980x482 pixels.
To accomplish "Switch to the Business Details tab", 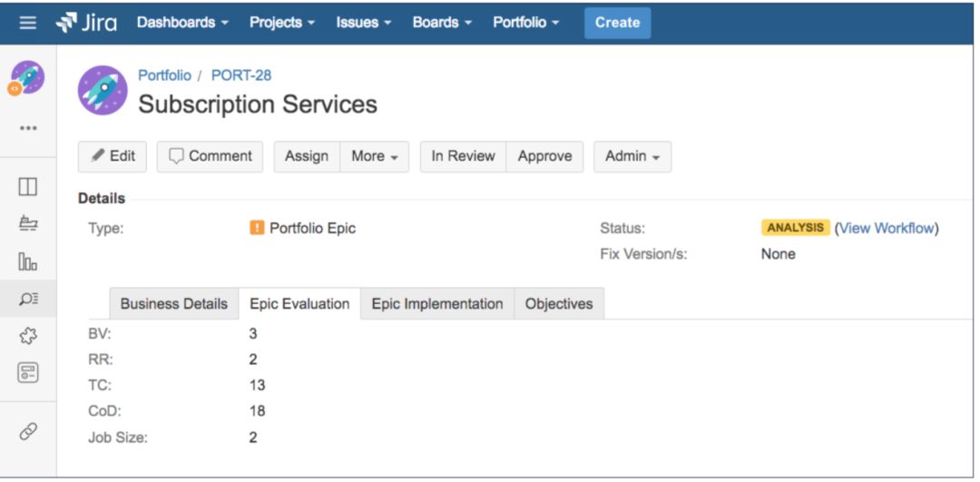I will click(173, 304).
